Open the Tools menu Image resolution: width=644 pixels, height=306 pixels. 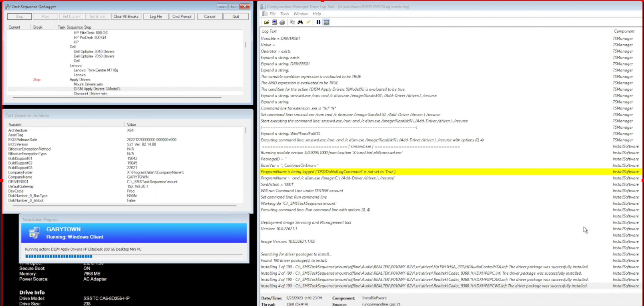coord(285,14)
